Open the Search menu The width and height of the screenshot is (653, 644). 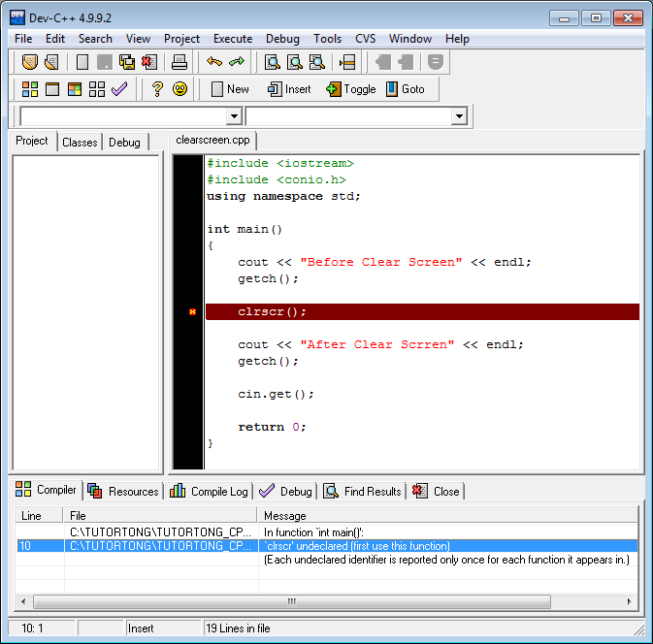click(x=95, y=39)
